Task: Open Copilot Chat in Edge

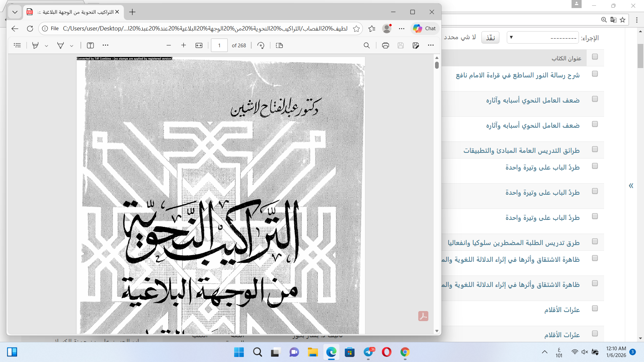Action: pos(425,28)
